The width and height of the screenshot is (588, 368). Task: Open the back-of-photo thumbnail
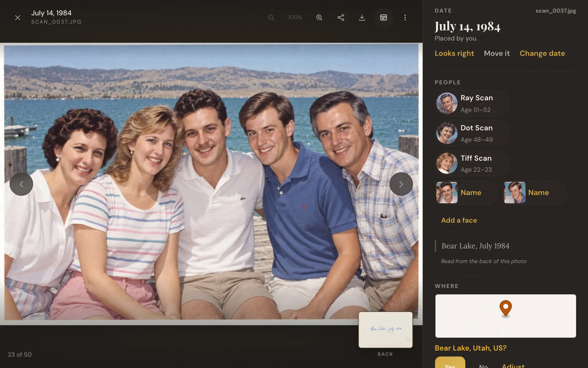pyautogui.click(x=385, y=330)
